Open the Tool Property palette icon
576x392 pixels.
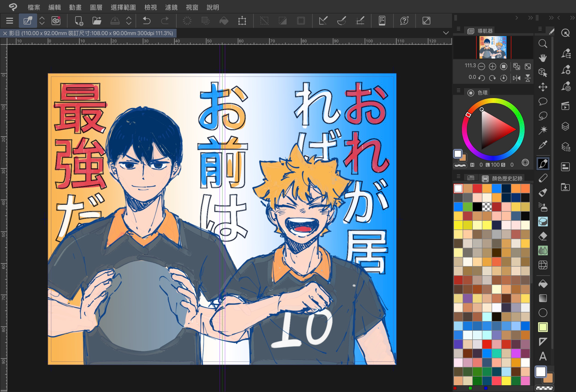coord(565,69)
